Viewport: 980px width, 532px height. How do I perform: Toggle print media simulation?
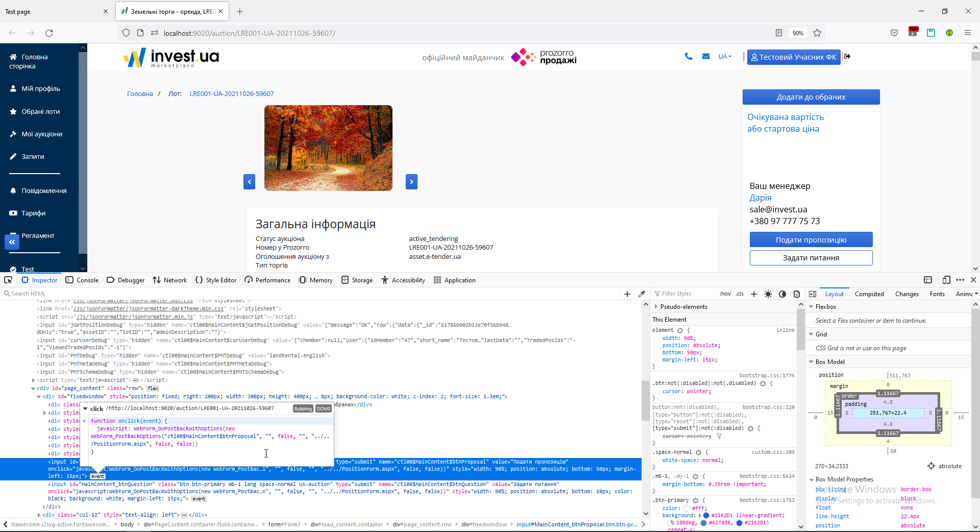tap(797, 294)
